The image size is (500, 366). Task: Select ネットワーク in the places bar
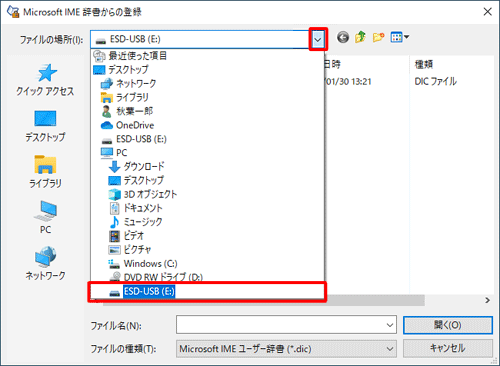pyautogui.click(x=45, y=263)
